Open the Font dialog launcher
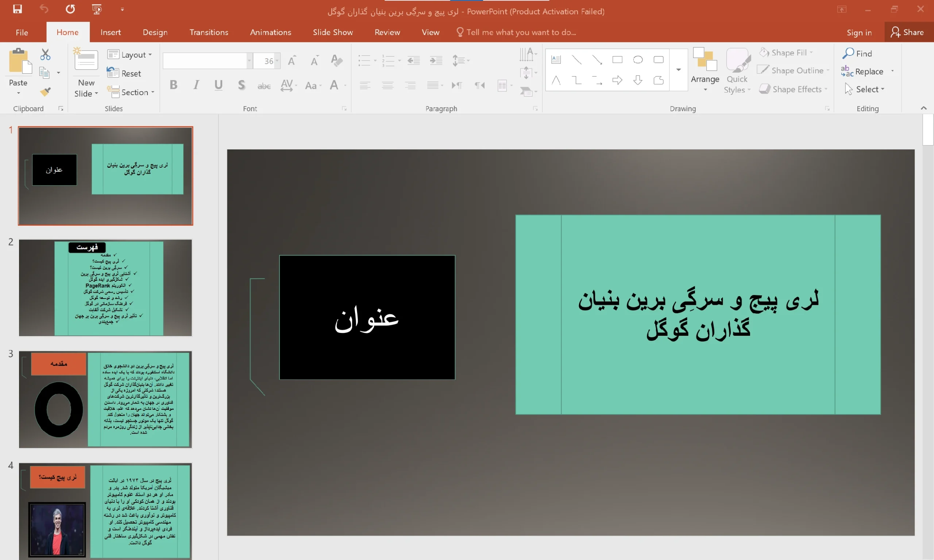Viewport: 934px width, 560px height. [x=344, y=109]
